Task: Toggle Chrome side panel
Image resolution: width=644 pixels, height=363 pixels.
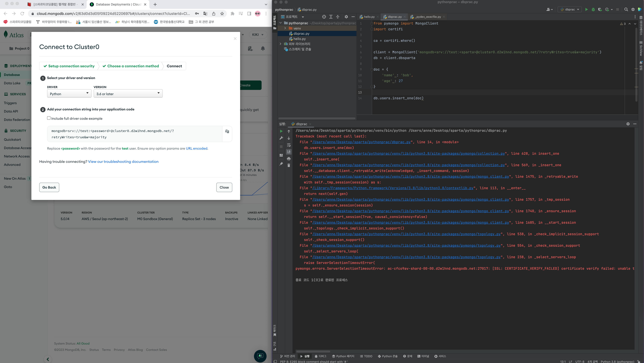Action: pos(249,14)
